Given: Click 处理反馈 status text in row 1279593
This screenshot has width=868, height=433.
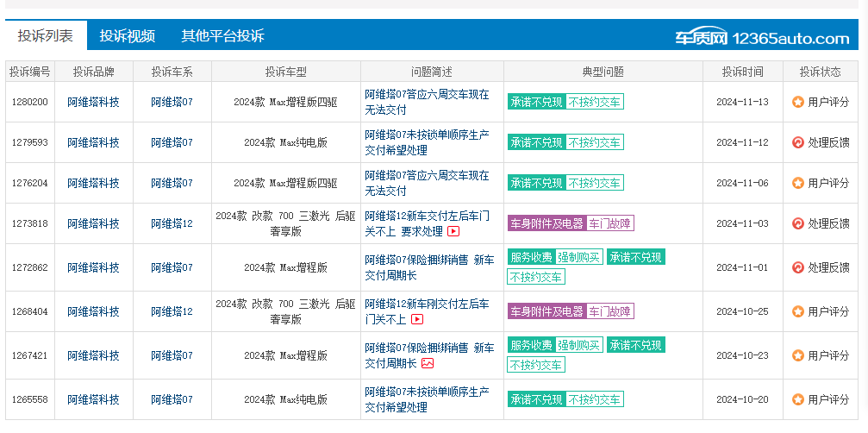Looking at the screenshot, I should [828, 142].
